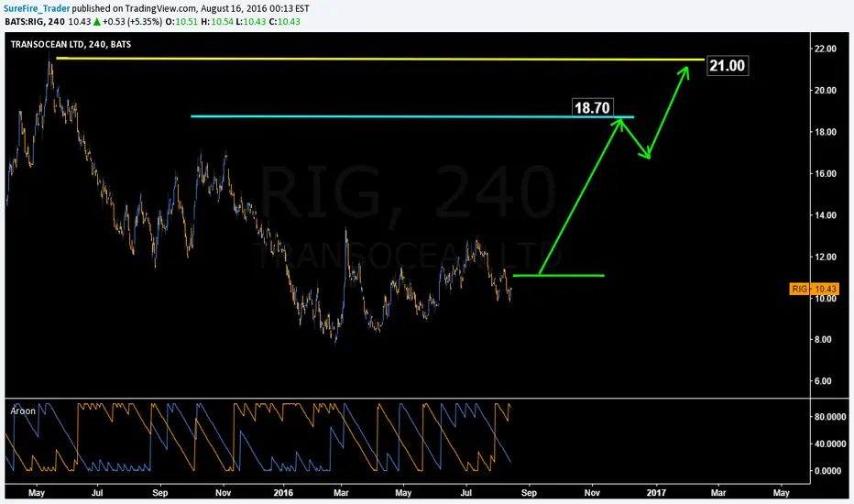854x504 pixels.
Task: Click the orange RIG 10.43 price tag
Action: pos(814,289)
